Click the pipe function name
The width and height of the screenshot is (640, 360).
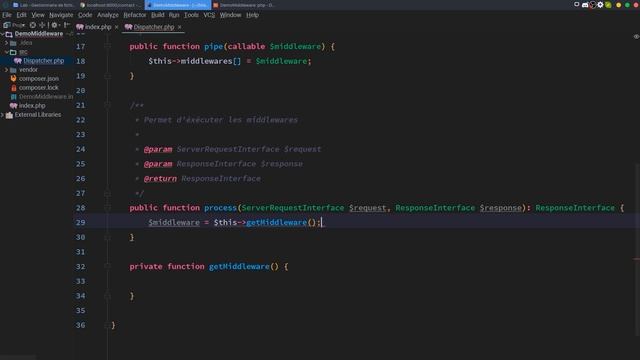(x=213, y=47)
